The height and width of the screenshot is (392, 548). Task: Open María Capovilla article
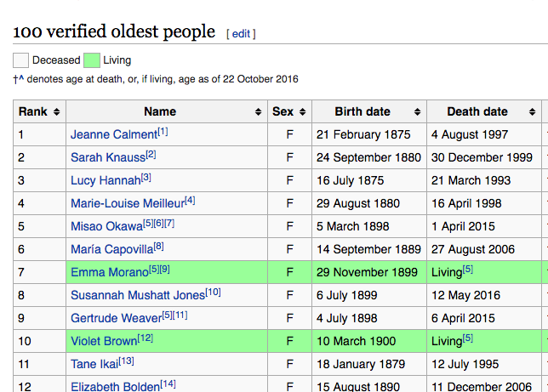point(111,249)
